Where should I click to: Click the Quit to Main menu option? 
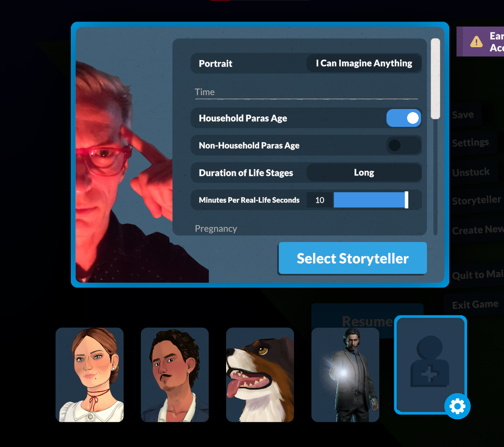pyautogui.click(x=477, y=275)
